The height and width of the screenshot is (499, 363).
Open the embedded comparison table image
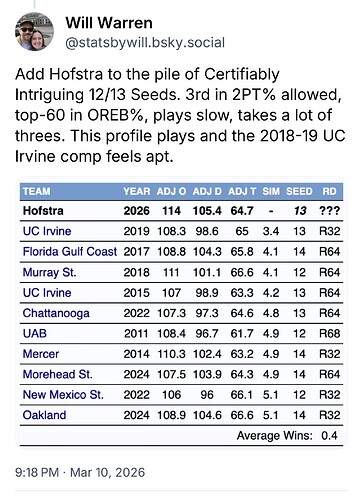click(181, 313)
